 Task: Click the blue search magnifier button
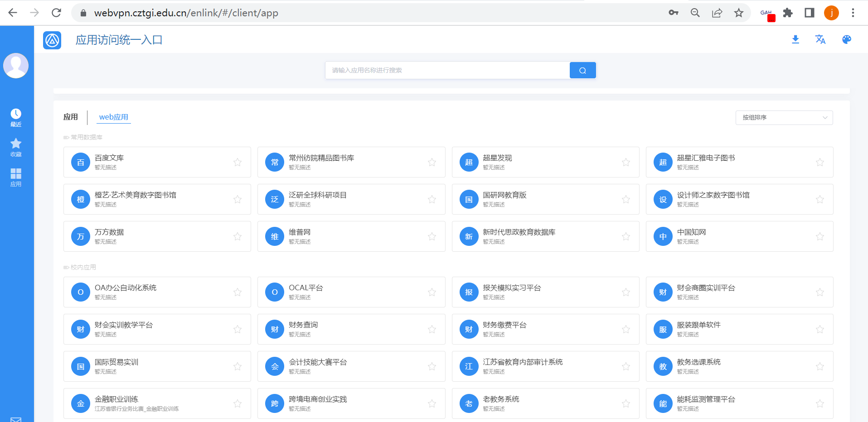click(x=582, y=70)
